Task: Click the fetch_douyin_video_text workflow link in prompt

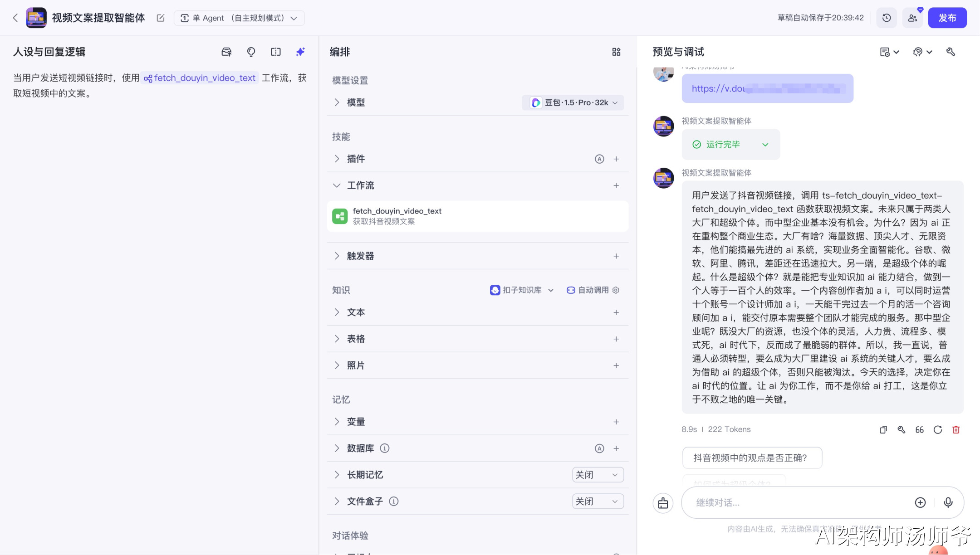Action: (200, 78)
